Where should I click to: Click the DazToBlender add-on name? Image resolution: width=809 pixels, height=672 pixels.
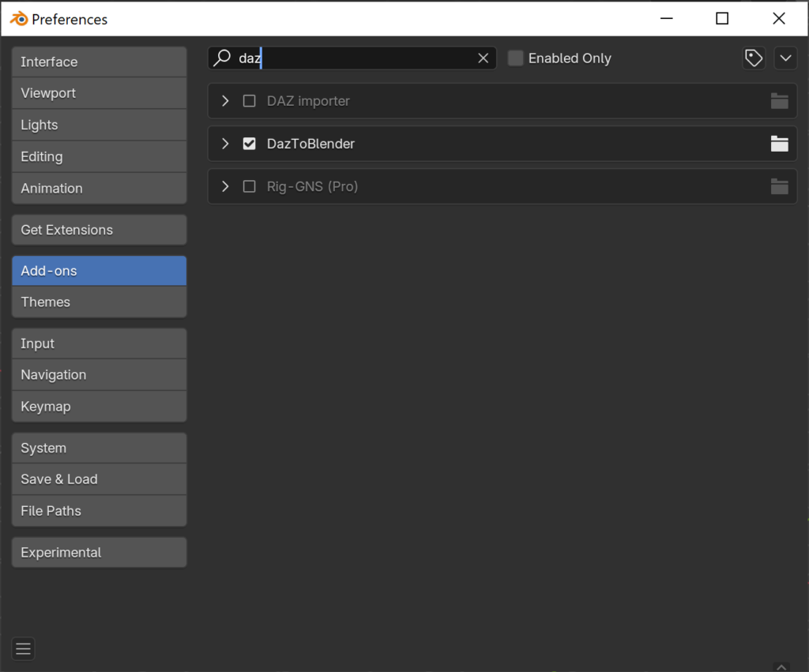coord(310,144)
